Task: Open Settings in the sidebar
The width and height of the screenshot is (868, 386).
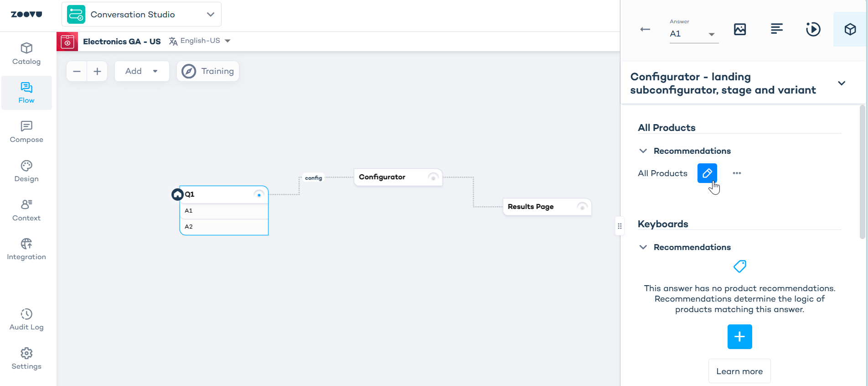Action: (26, 359)
